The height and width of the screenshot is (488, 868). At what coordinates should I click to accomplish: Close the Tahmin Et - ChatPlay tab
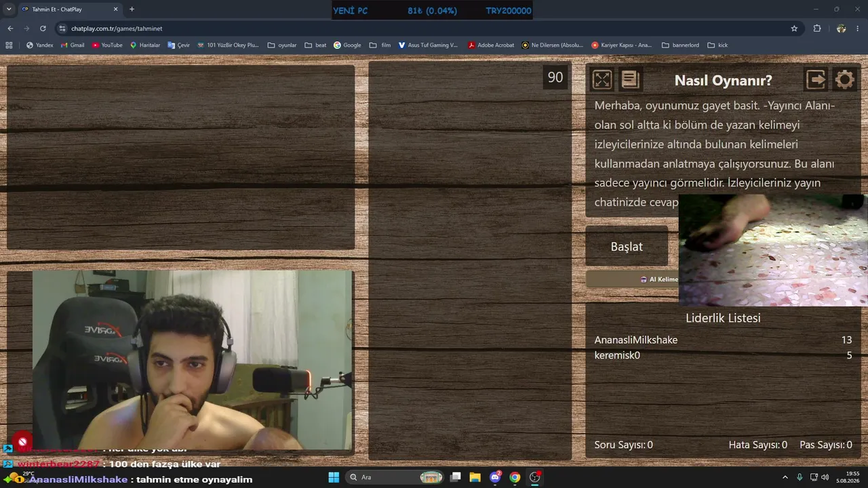(115, 9)
